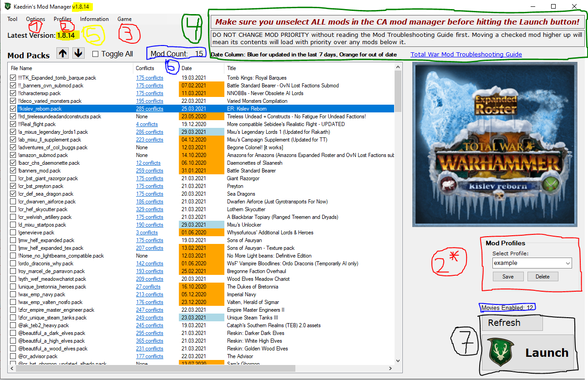The width and height of the screenshot is (588, 380).
Task: Select @ak_teb2_heavy.pack file name
Action: tap(44, 325)
